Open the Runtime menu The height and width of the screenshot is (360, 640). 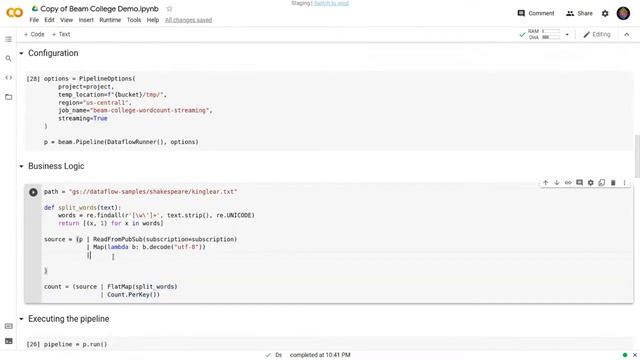(x=110, y=20)
